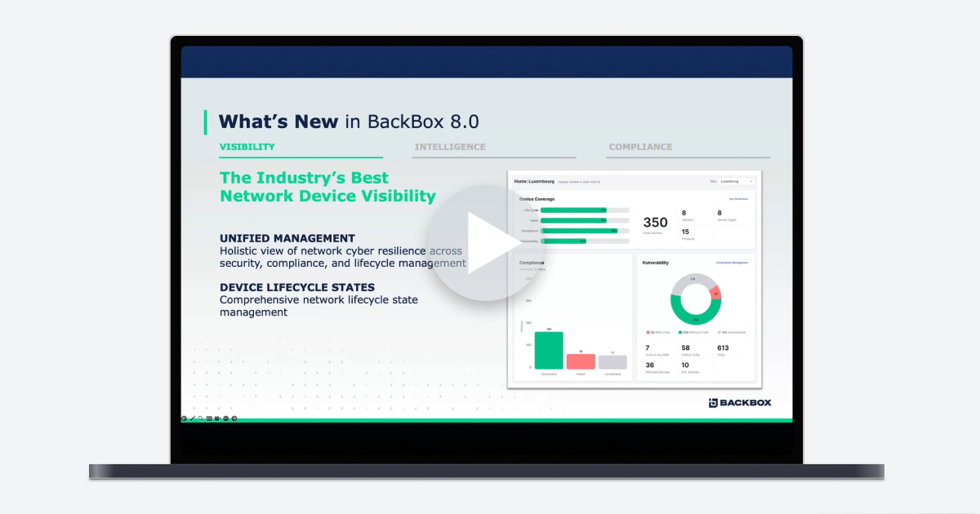This screenshot has height=514, width=980.
Task: Switch to the VISIBILITY tab
Action: [247, 147]
